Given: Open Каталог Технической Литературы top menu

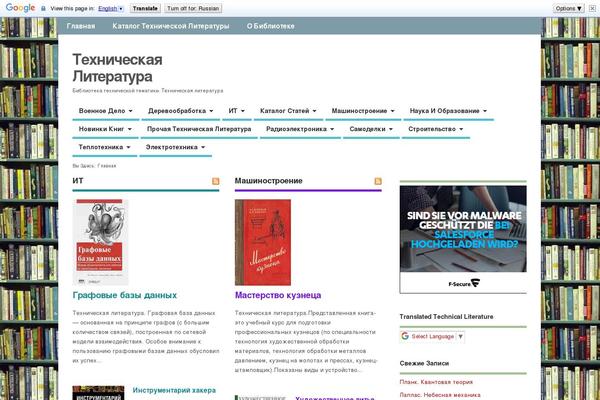Looking at the screenshot, I should tap(171, 26).
